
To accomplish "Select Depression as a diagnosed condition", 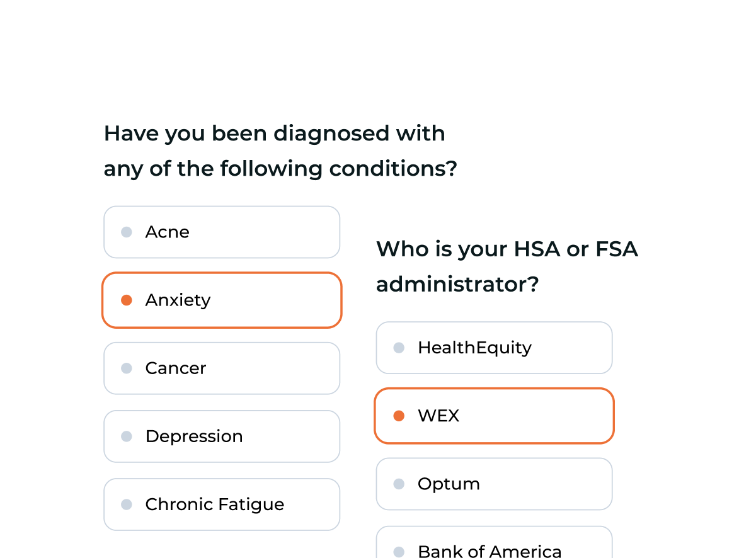I will 222,436.
